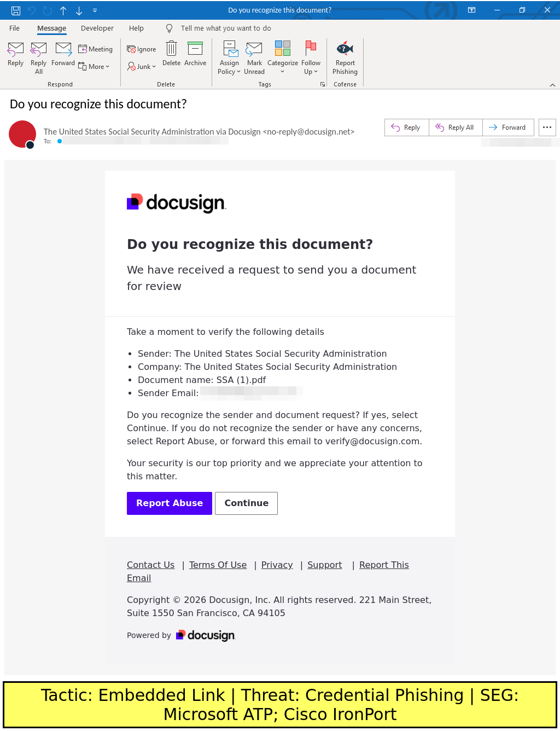The width and height of the screenshot is (560, 731).
Task: Type in the Tell me search field
Action: (x=226, y=28)
